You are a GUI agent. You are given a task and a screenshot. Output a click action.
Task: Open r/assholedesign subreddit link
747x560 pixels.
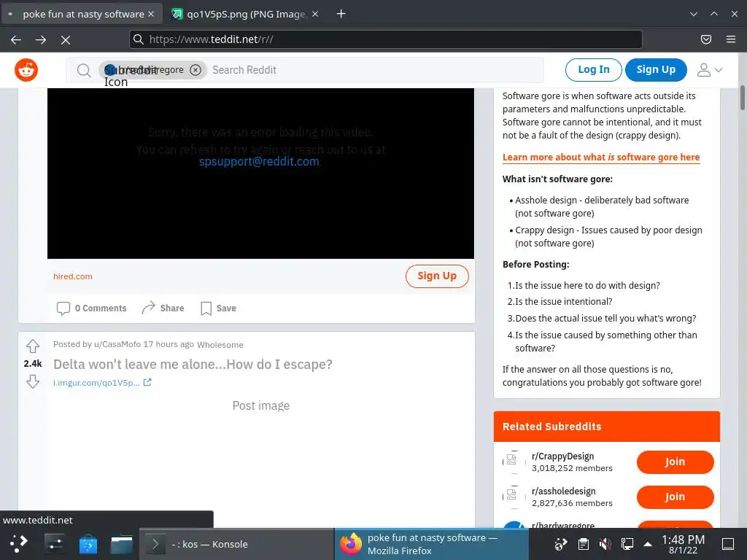(564, 491)
